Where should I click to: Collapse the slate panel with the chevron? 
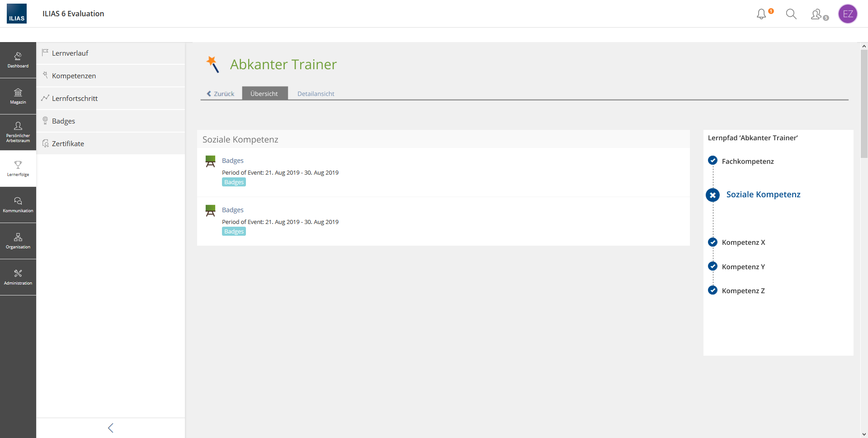click(111, 428)
